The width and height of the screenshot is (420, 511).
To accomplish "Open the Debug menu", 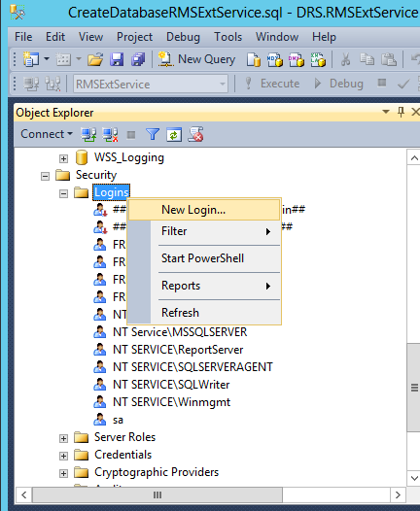I will pyautogui.click(x=183, y=37).
